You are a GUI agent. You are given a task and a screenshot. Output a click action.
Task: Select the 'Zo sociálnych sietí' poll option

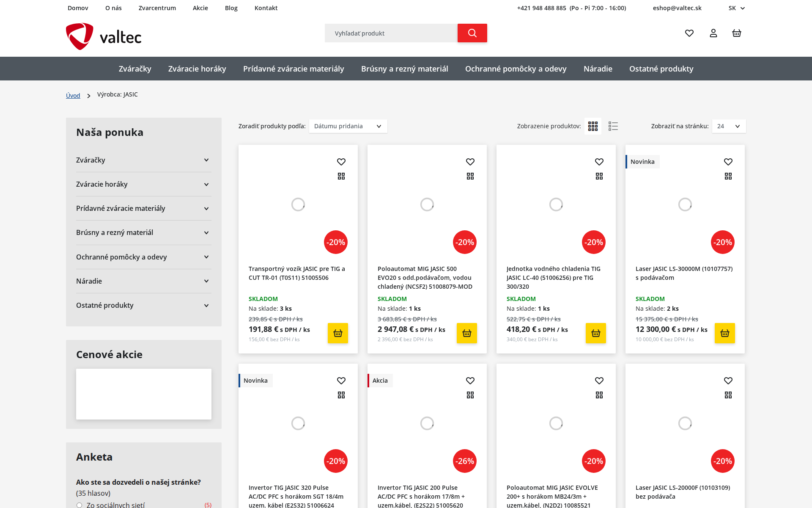[80, 505]
